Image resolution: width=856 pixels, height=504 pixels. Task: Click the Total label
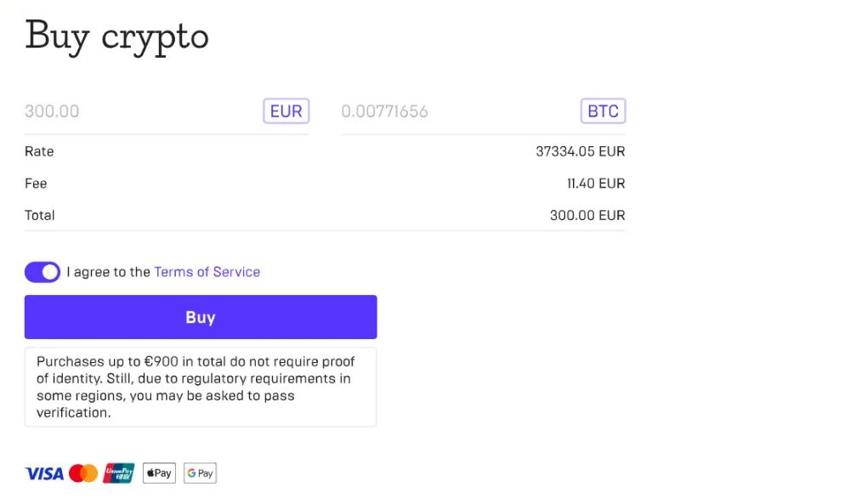40,215
